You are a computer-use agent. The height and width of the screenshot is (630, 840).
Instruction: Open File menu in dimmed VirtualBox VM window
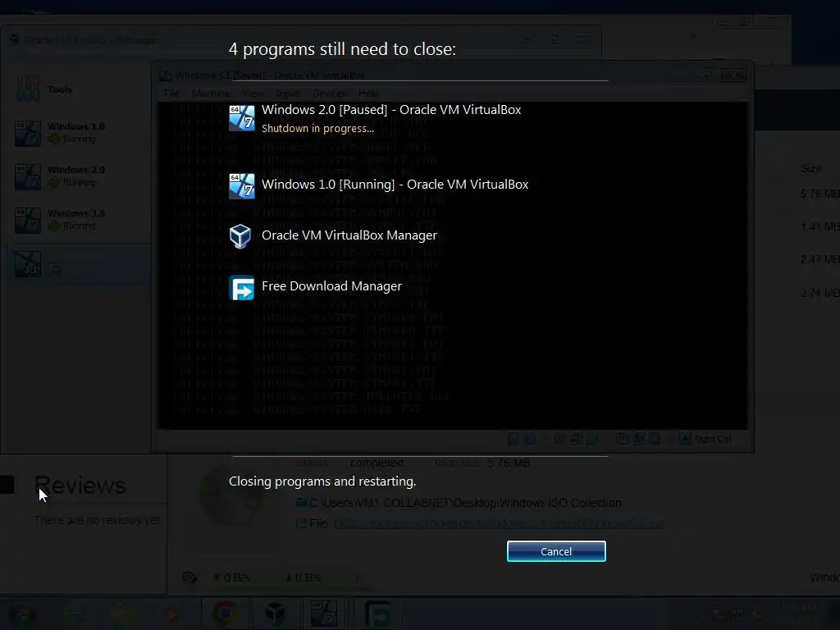[x=171, y=94]
